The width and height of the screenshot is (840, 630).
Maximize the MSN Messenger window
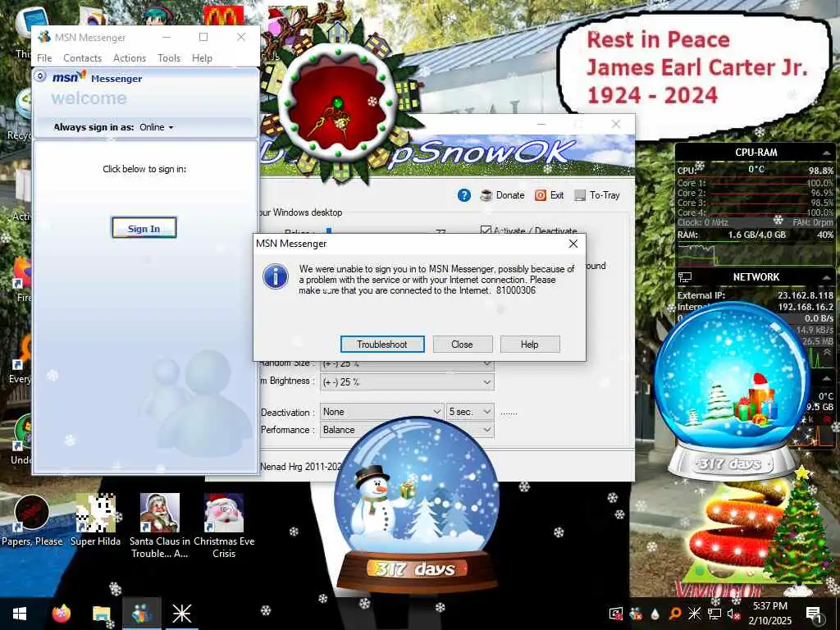tap(203, 37)
